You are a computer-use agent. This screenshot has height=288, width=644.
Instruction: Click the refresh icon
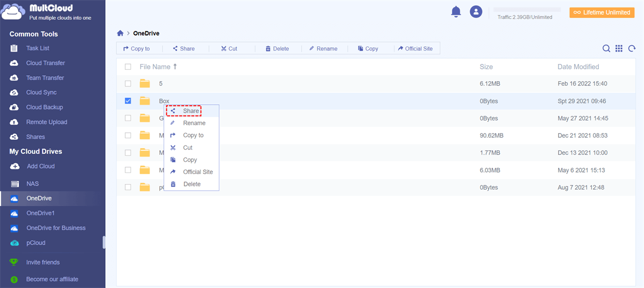tap(632, 48)
